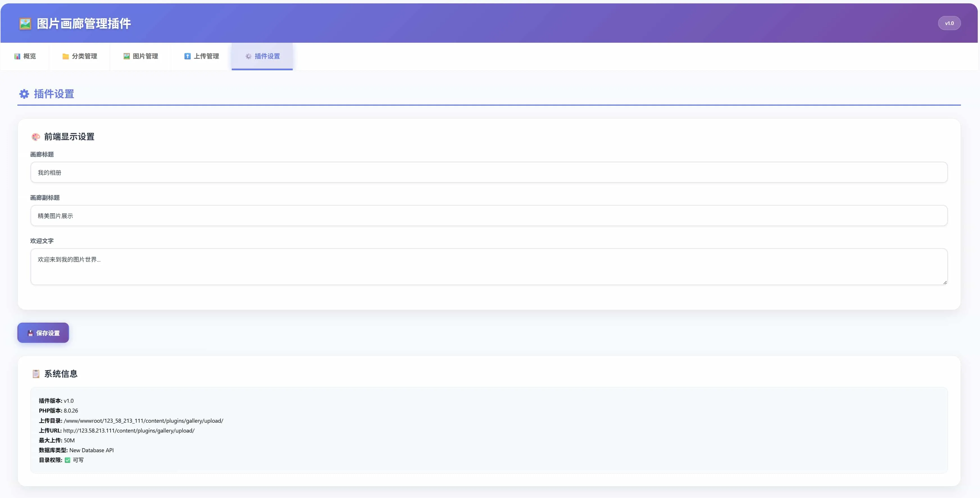Screen dimensions: 980x498
Task: Click the blue gear icon by page heading
Action: pyautogui.click(x=24, y=94)
